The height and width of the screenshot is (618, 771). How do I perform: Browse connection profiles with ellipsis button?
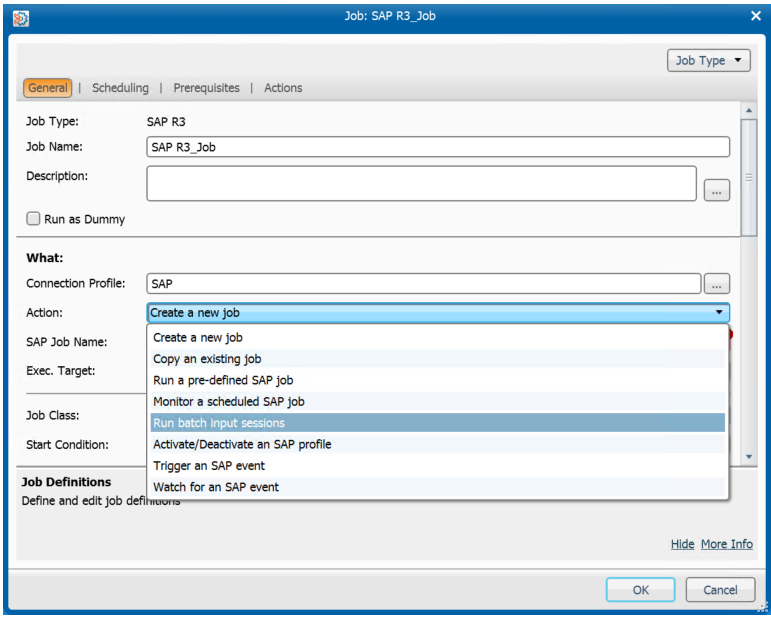coord(716,284)
